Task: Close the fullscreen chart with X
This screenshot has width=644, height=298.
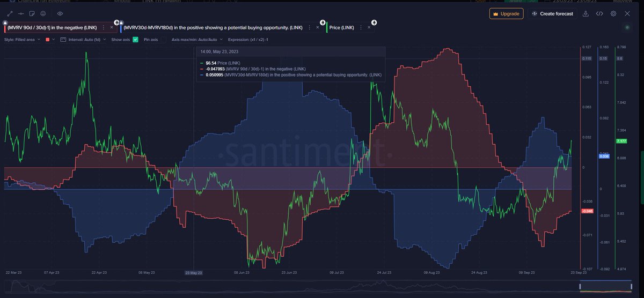Action: tap(627, 13)
